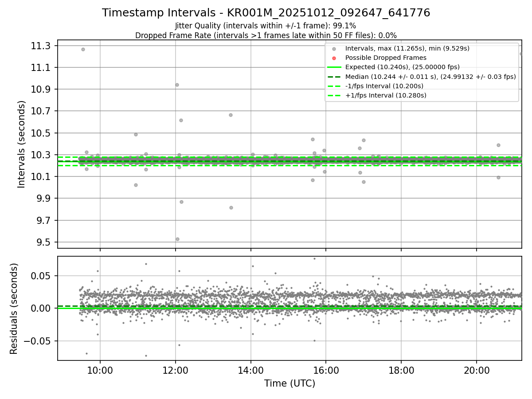Click the "Intervals (seconds)" y-axis label

(x=22, y=144)
